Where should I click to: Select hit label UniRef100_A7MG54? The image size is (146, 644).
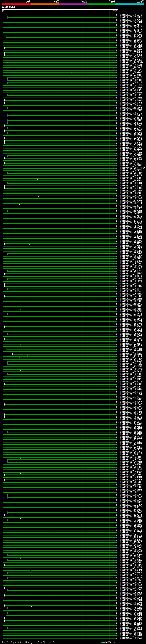point(131,605)
